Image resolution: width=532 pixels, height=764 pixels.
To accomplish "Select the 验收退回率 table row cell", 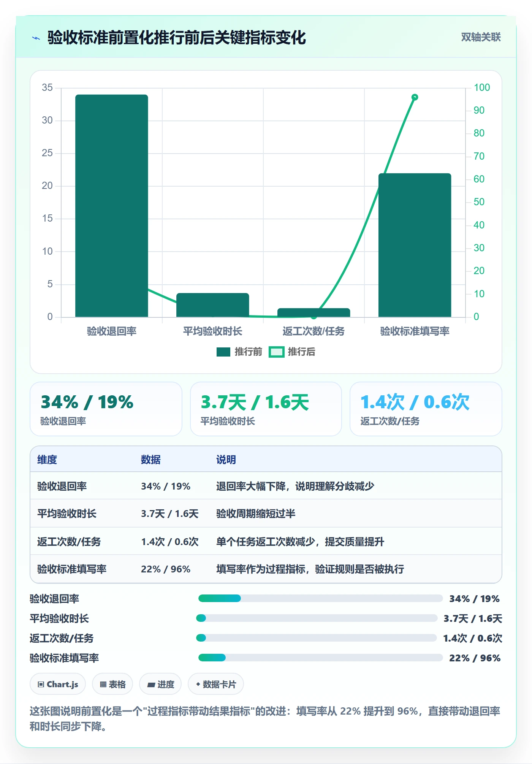I will [x=62, y=486].
